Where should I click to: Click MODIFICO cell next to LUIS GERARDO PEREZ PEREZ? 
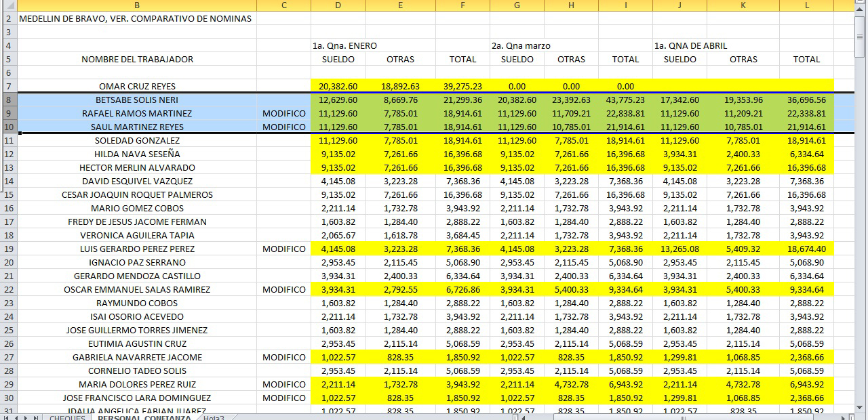tap(283, 249)
